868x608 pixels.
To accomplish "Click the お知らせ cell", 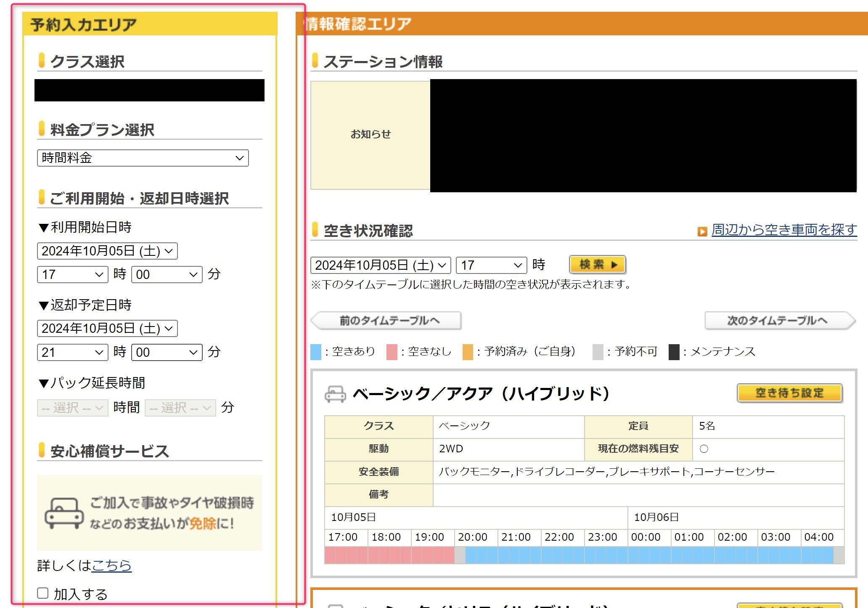I will pos(370,135).
